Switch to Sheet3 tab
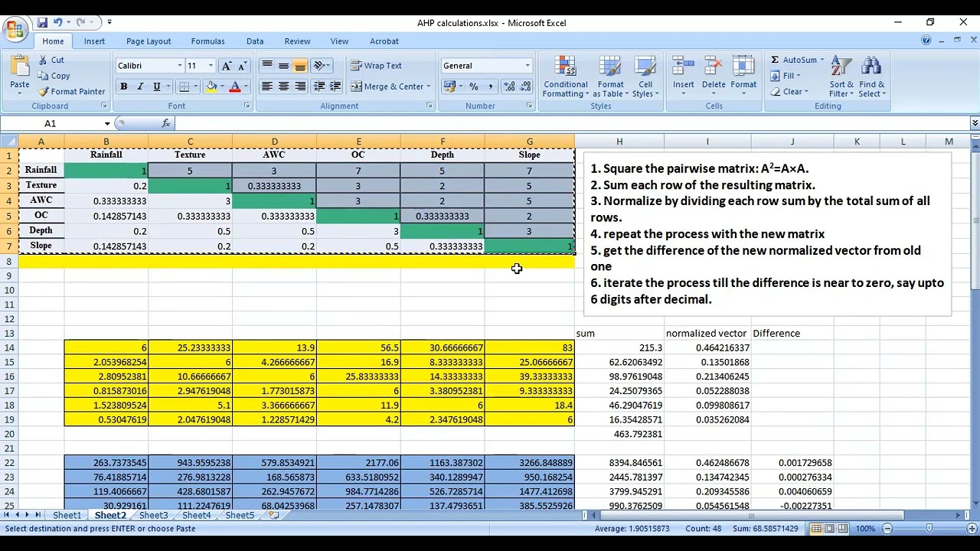Screen dimensions: 980x551 [x=153, y=516]
